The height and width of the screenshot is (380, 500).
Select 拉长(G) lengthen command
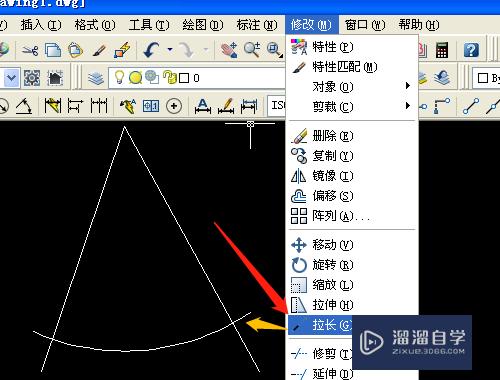coord(320,325)
